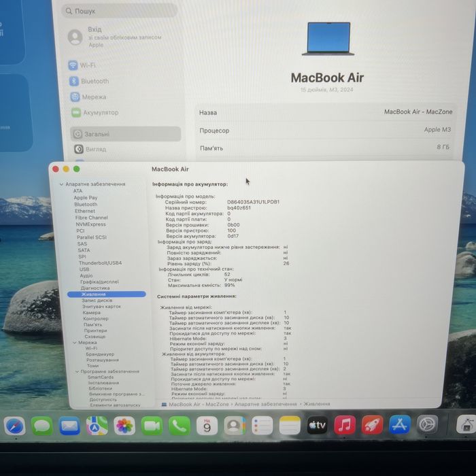This screenshot has width=476, height=476.
Task: Select Камера tree item
Action: (x=92, y=312)
